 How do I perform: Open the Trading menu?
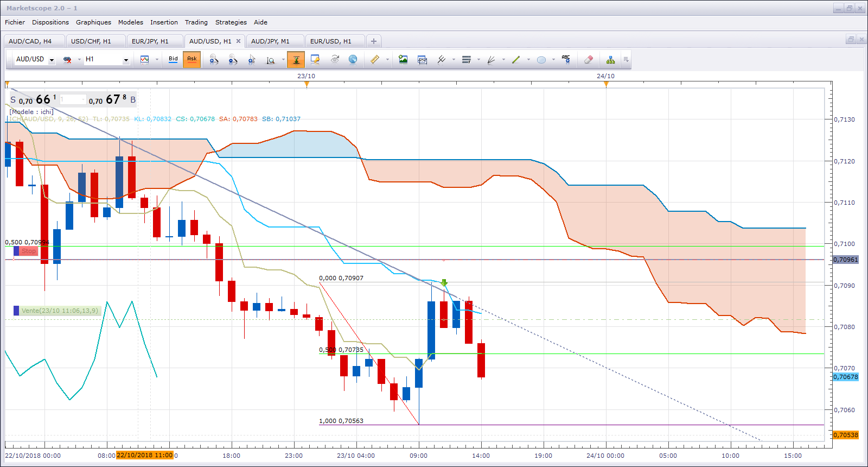click(196, 22)
